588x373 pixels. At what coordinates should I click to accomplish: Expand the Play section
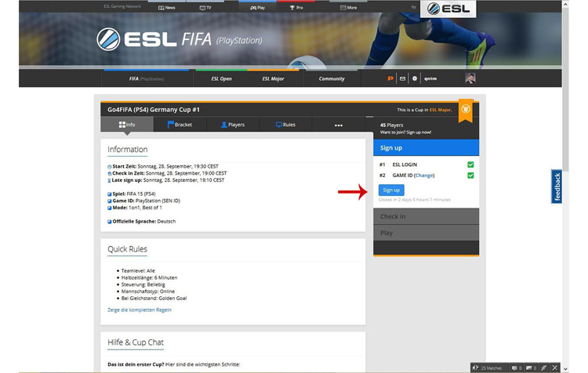tap(426, 233)
